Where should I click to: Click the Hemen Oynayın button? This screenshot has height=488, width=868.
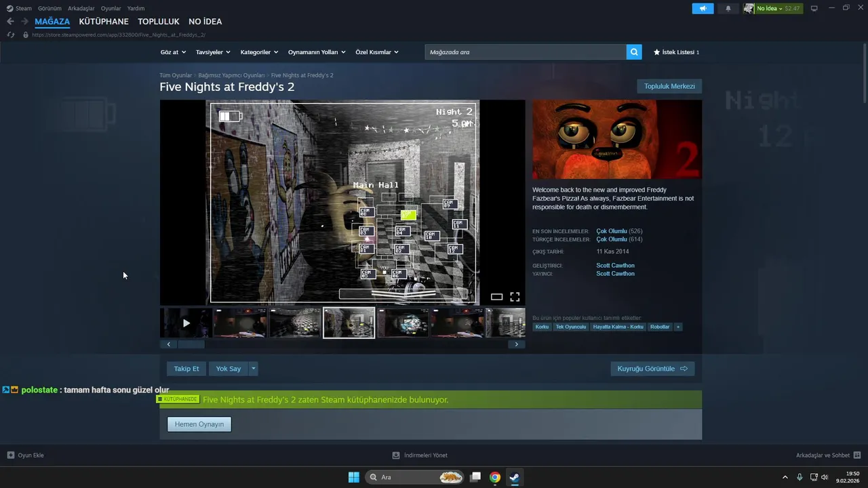pos(199,424)
